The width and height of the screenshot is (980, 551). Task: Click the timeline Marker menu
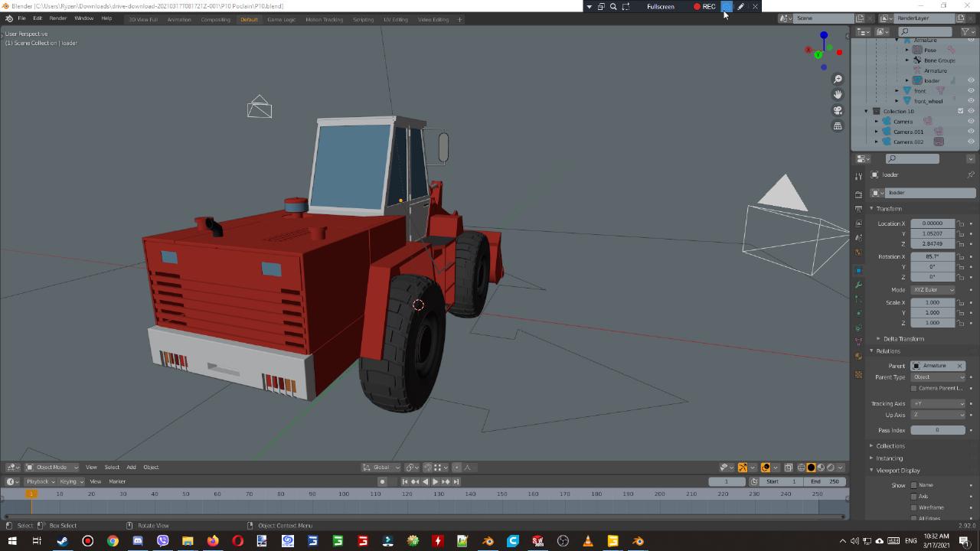(117, 481)
